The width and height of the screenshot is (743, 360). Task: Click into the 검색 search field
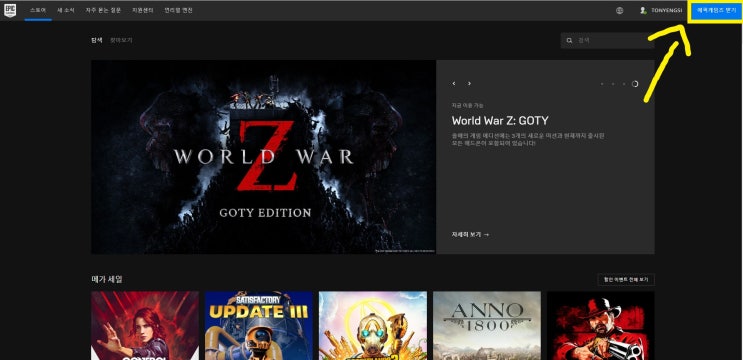tap(608, 40)
